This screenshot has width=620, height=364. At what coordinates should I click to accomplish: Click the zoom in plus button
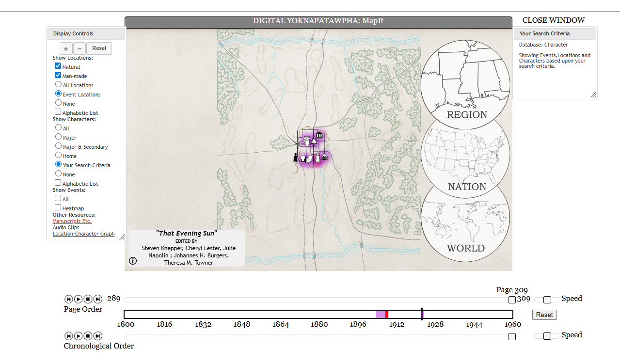pyautogui.click(x=66, y=48)
